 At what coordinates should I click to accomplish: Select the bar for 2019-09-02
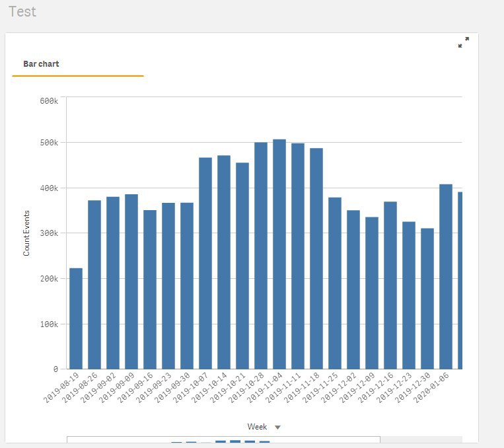[x=113, y=283]
